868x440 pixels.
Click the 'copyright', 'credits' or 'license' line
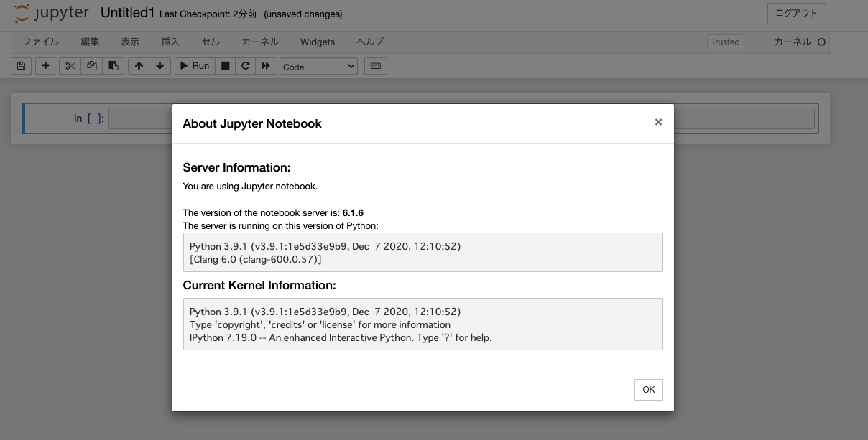click(320, 324)
